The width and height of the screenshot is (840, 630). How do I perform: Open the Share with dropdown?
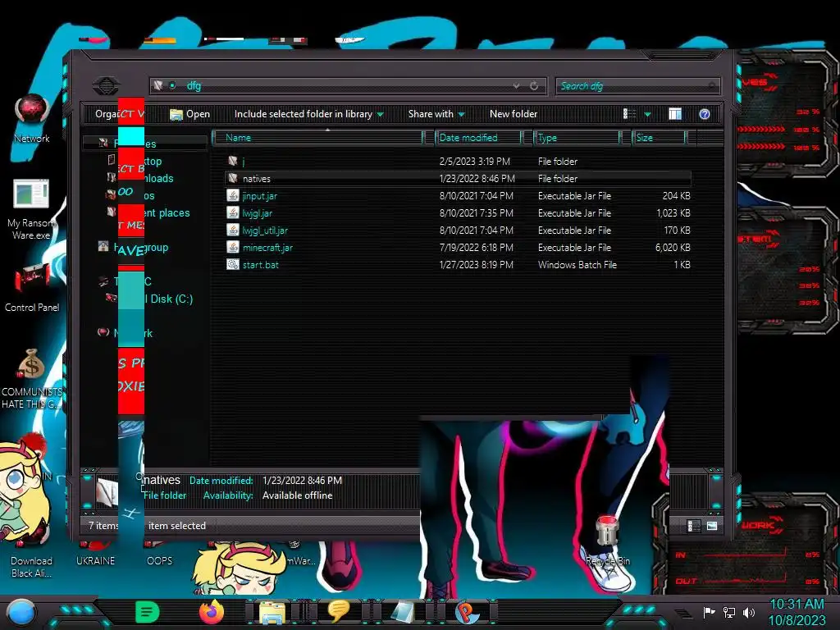pos(436,114)
